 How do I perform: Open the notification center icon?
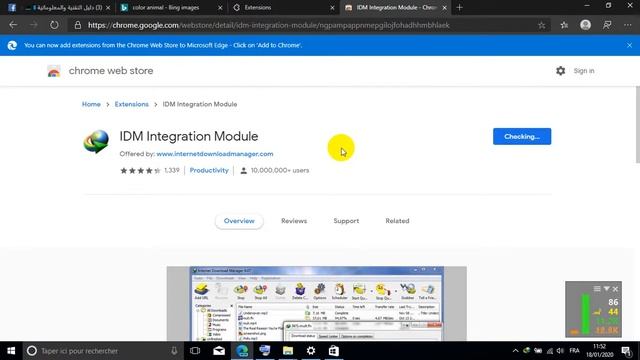627,351
